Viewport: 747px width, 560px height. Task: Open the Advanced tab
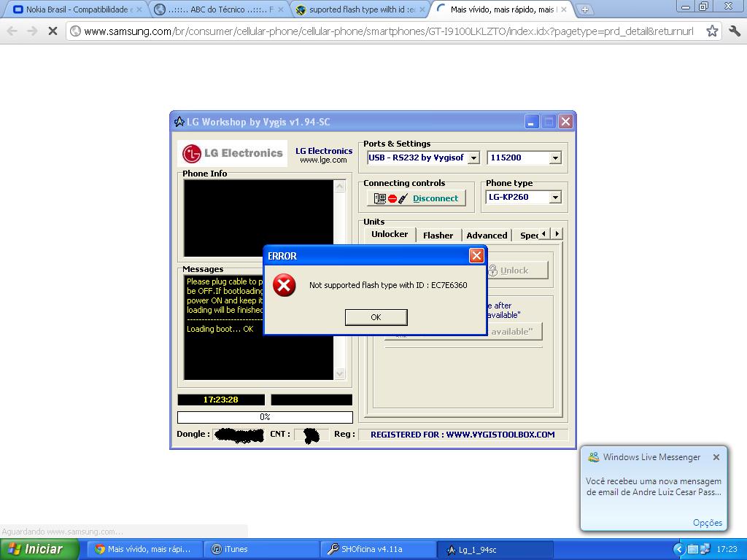(487, 236)
